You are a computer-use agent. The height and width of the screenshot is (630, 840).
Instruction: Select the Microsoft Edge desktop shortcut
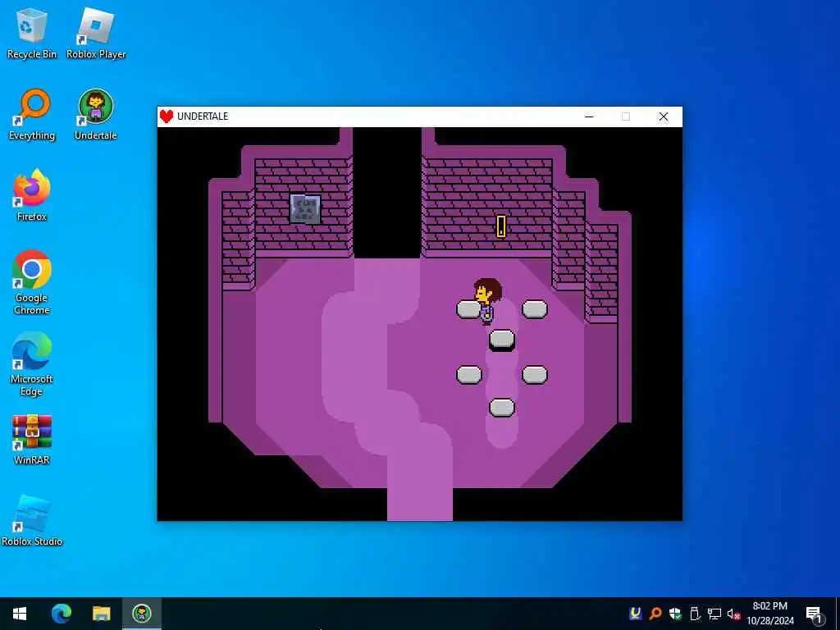coord(32,363)
